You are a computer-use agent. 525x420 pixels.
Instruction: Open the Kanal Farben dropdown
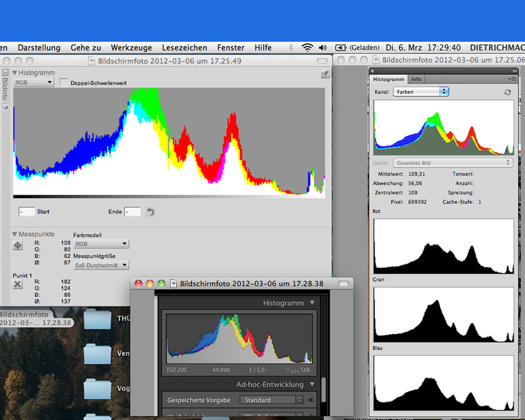[420, 92]
